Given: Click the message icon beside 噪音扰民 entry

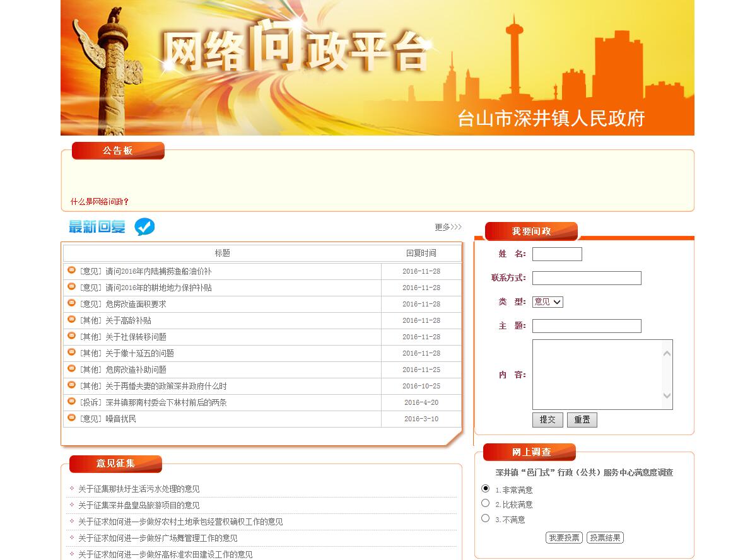Looking at the screenshot, I should (x=72, y=418).
